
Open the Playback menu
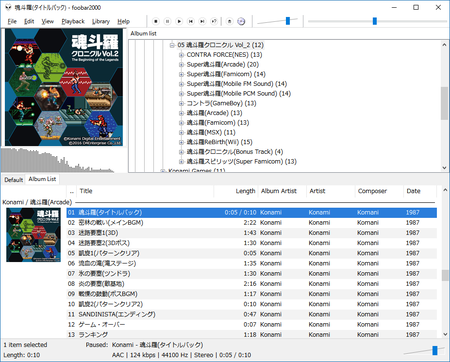point(73,21)
